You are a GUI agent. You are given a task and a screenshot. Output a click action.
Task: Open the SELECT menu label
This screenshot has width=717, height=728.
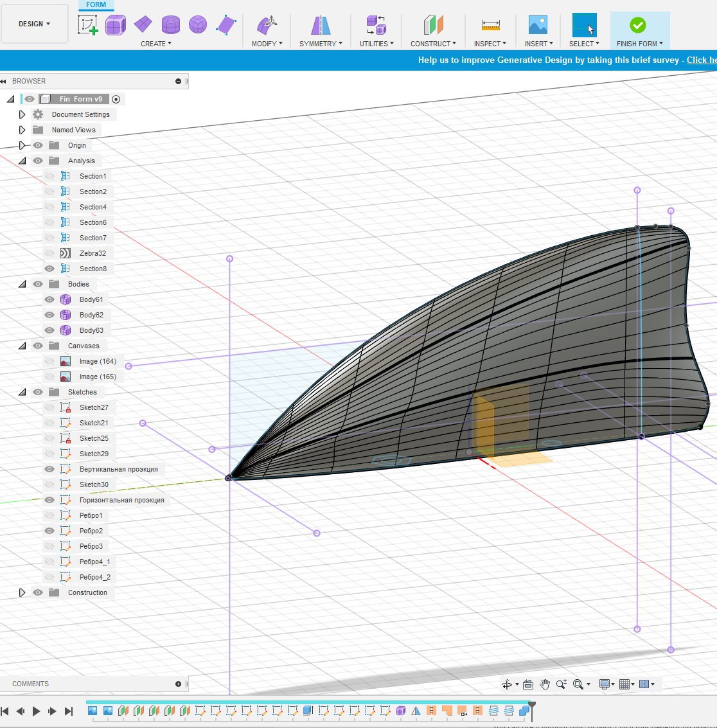click(x=584, y=43)
